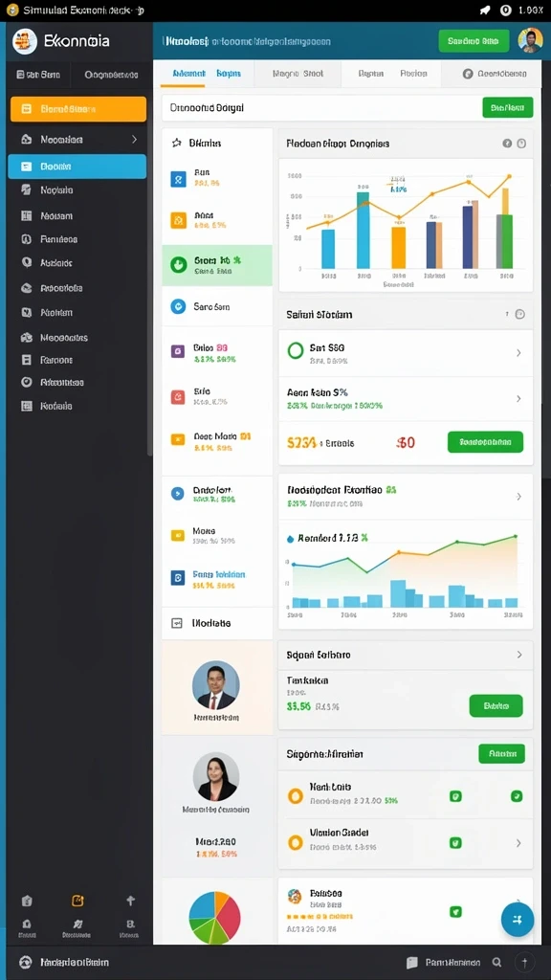The height and width of the screenshot is (980, 551).
Task: Select the purple square icon in the list
Action: click(x=178, y=351)
